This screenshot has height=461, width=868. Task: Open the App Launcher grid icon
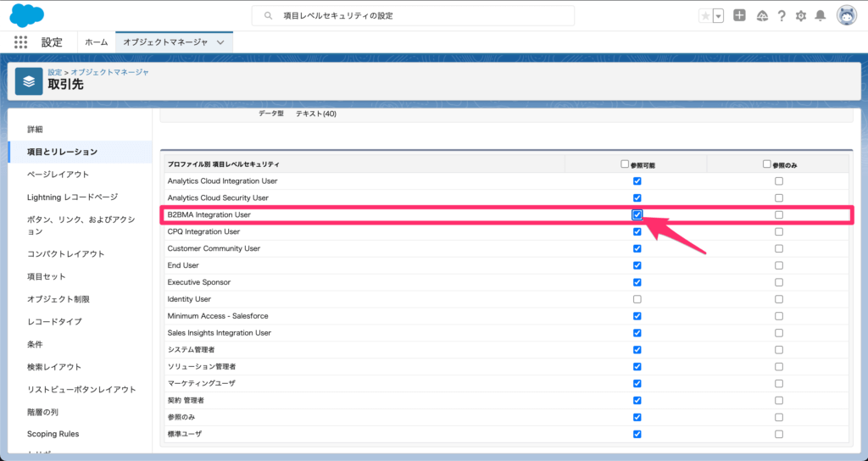pyautogui.click(x=20, y=42)
